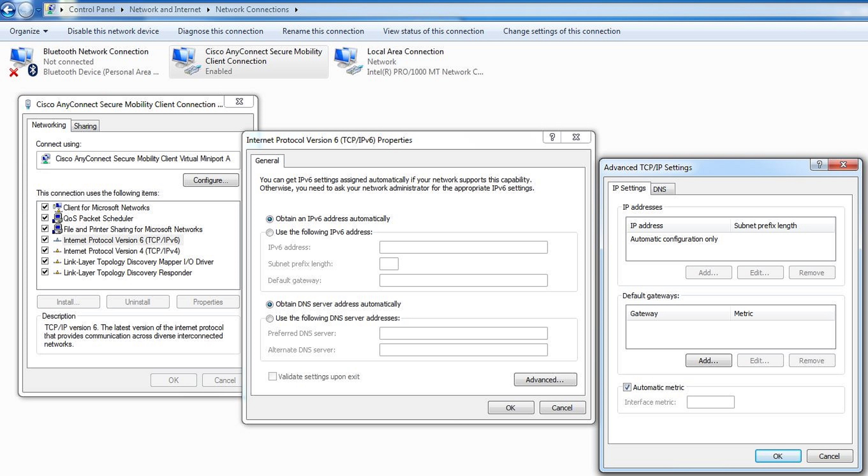Select the Networking tab
Image resolution: width=868 pixels, height=476 pixels.
pos(49,125)
